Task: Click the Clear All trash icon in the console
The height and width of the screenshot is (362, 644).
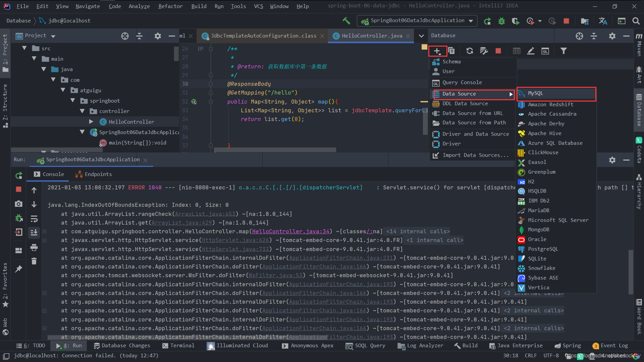Action: [x=34, y=261]
